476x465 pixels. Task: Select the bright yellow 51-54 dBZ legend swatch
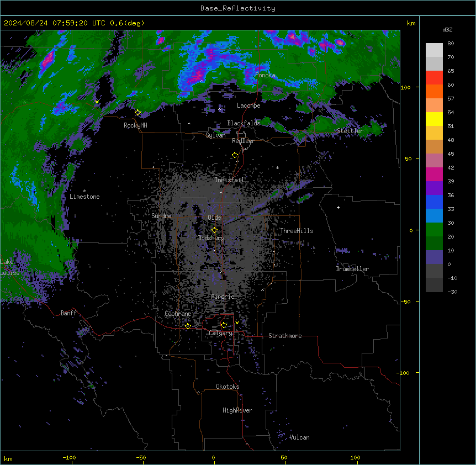434,119
